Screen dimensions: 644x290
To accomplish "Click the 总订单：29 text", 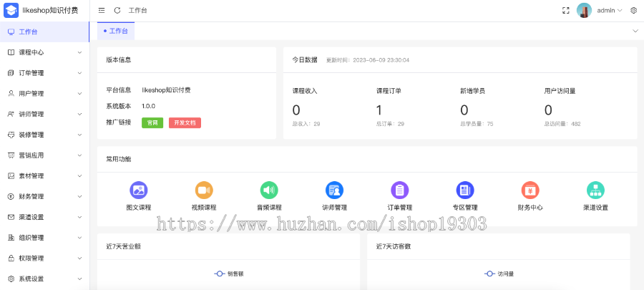I will coord(390,124).
